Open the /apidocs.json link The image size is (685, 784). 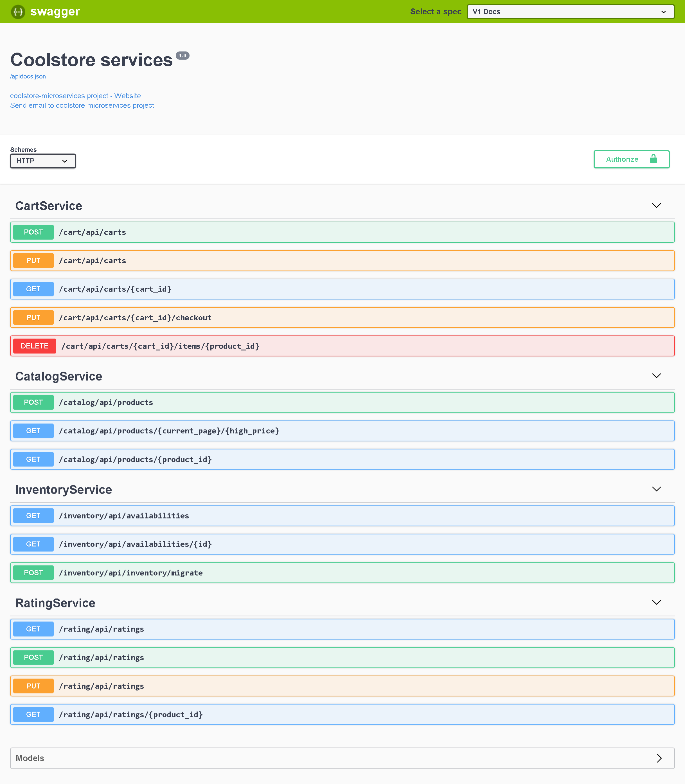(x=28, y=76)
